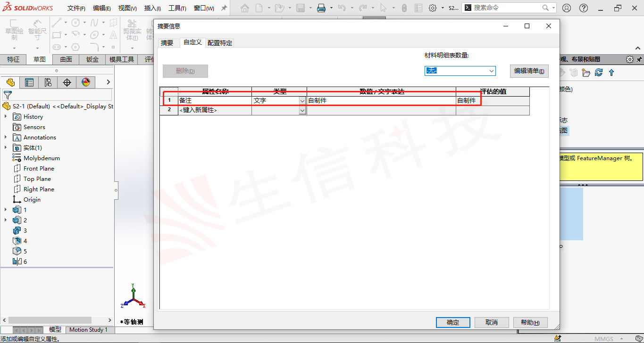
Task: Open the ConfigurationManager tab icon
Action: click(x=48, y=82)
